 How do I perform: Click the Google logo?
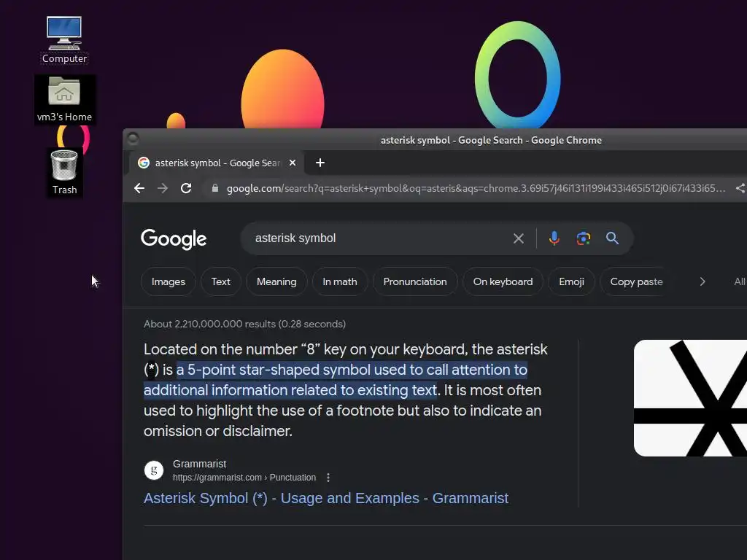pos(174,238)
